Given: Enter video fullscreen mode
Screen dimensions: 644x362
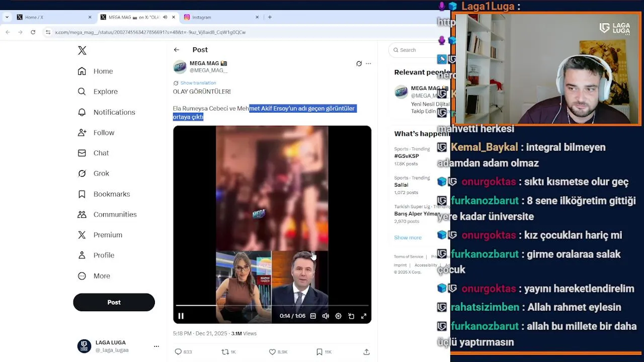Looking at the screenshot, I should pyautogui.click(x=364, y=316).
